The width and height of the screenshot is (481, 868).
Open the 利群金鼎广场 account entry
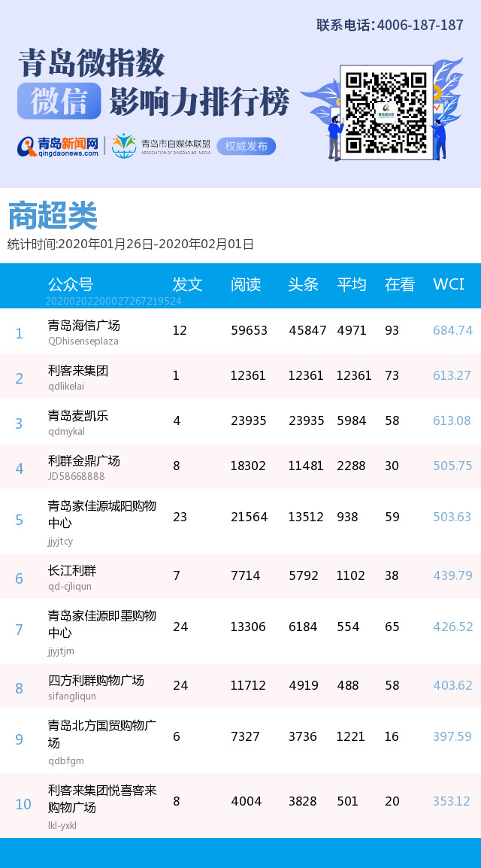click(83, 461)
